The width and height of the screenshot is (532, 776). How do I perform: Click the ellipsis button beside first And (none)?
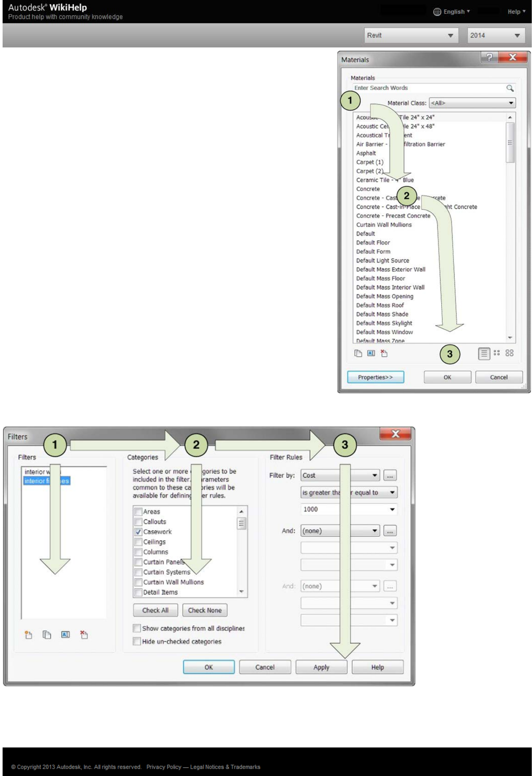pos(390,531)
